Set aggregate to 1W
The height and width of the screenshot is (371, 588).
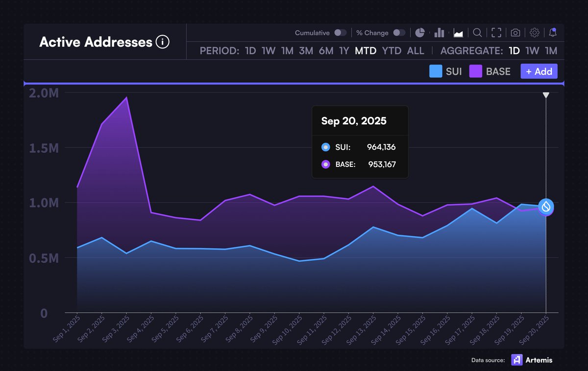(532, 51)
